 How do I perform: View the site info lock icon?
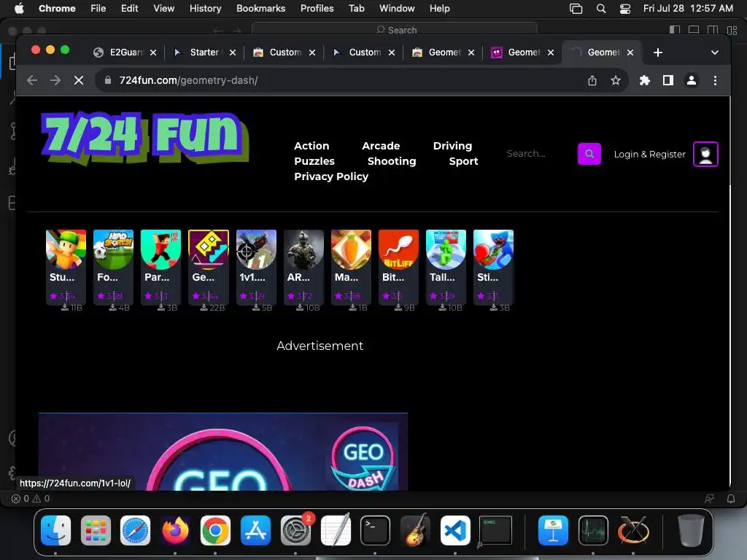108,80
